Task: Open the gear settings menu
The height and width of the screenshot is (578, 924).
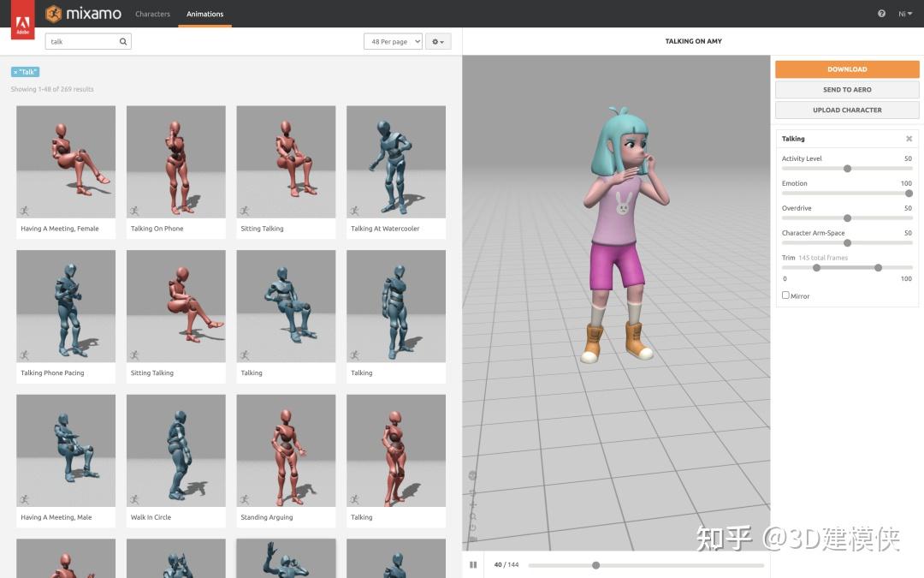Action: coord(438,41)
